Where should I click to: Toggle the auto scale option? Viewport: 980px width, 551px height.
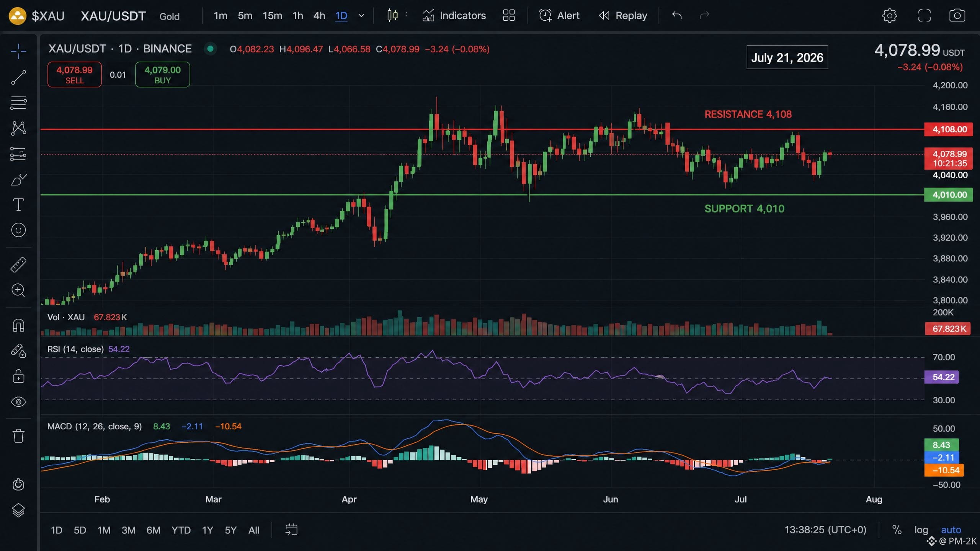click(x=951, y=530)
